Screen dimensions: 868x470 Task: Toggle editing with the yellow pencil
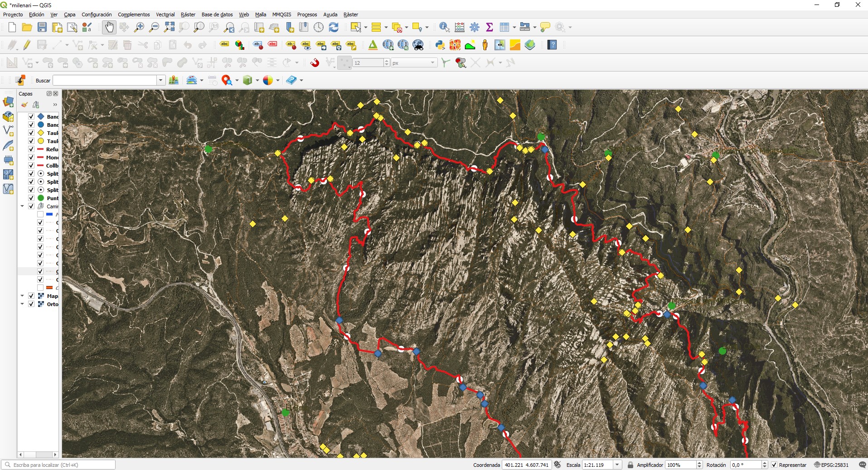click(x=27, y=45)
